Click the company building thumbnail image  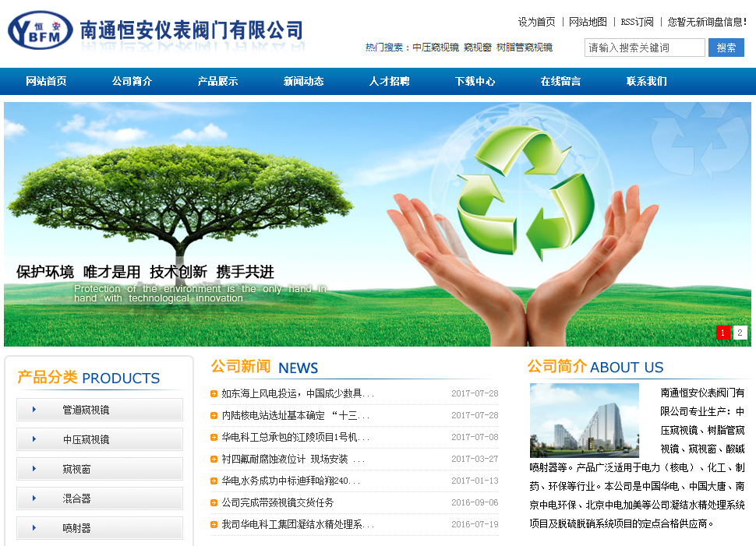[584, 420]
